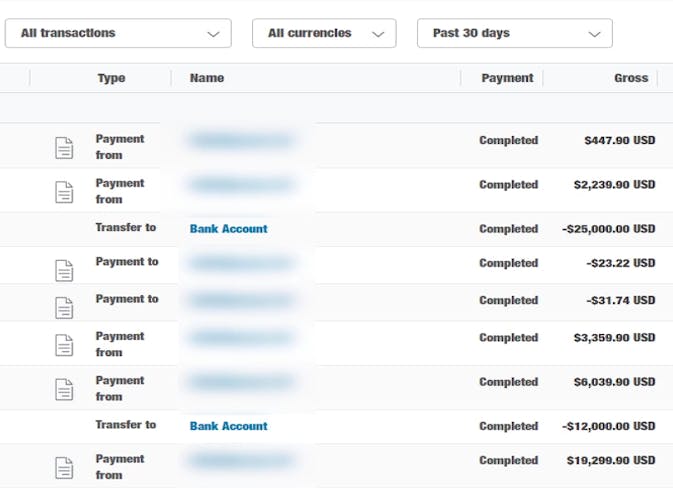The image size is (673, 488).
Task: Open document icon for $19,299.90 payment
Action: [x=64, y=467]
